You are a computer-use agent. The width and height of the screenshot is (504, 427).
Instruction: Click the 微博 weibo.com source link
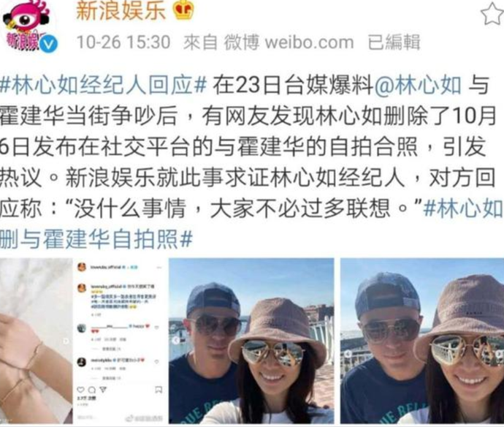[289, 42]
